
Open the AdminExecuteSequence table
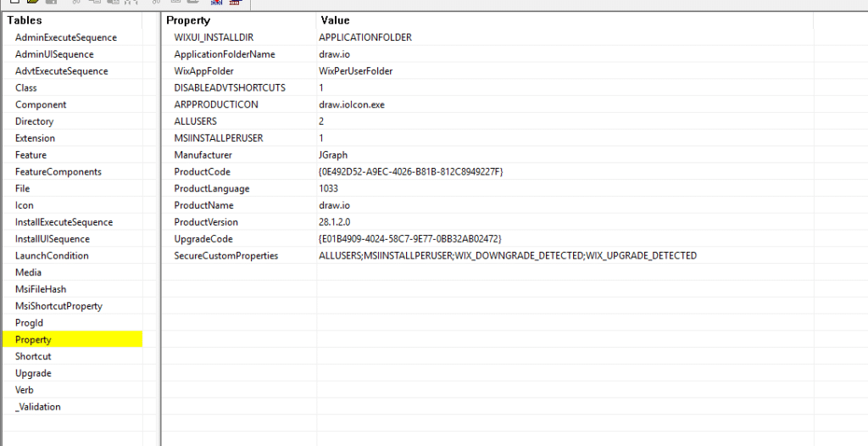(65, 37)
